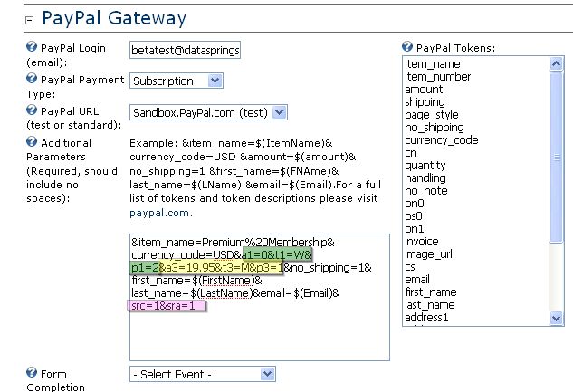Select currency_code token in list
This screenshot has height=392, width=573.
tap(442, 140)
